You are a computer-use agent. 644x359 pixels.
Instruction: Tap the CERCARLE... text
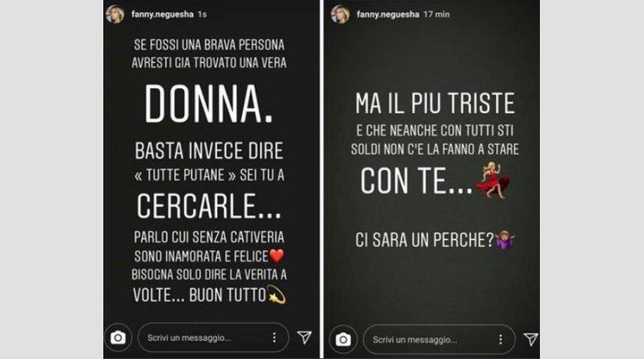click(x=209, y=207)
